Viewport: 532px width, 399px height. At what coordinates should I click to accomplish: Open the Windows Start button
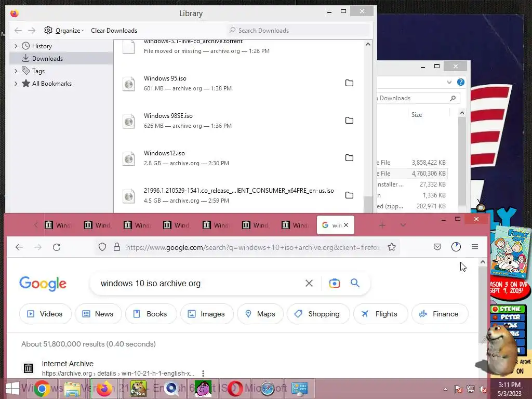click(x=12, y=389)
